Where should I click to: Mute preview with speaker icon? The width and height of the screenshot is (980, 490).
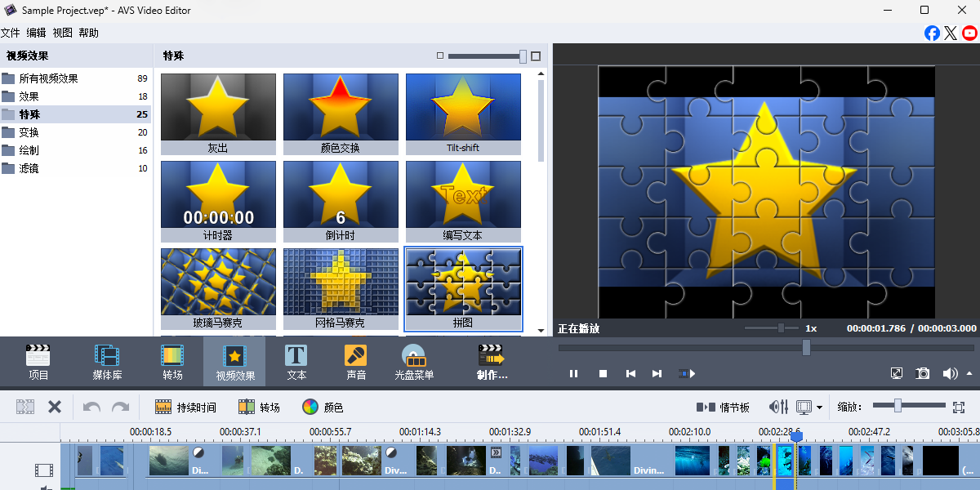coord(949,373)
